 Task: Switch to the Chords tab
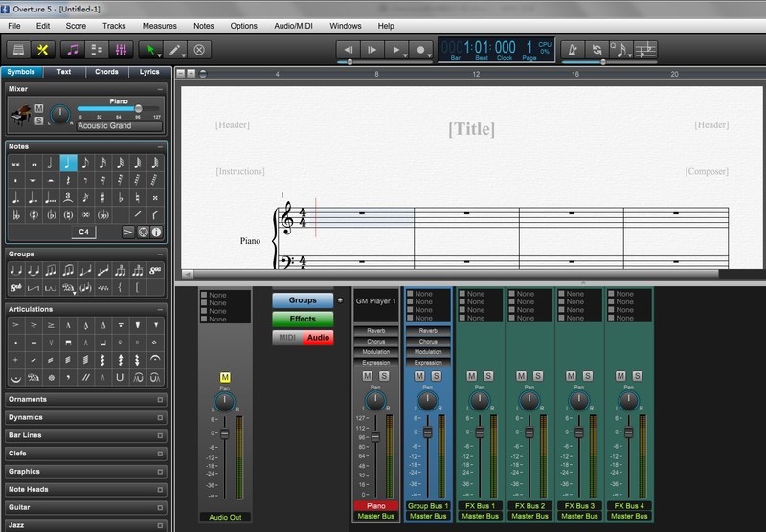tap(106, 72)
